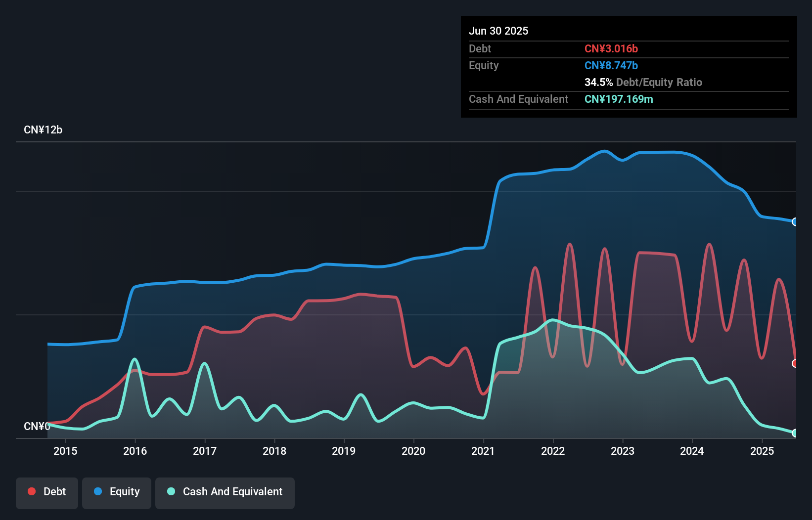Click the Cash And Equivalent tooltip label
This screenshot has height=520, width=812.
click(x=518, y=99)
